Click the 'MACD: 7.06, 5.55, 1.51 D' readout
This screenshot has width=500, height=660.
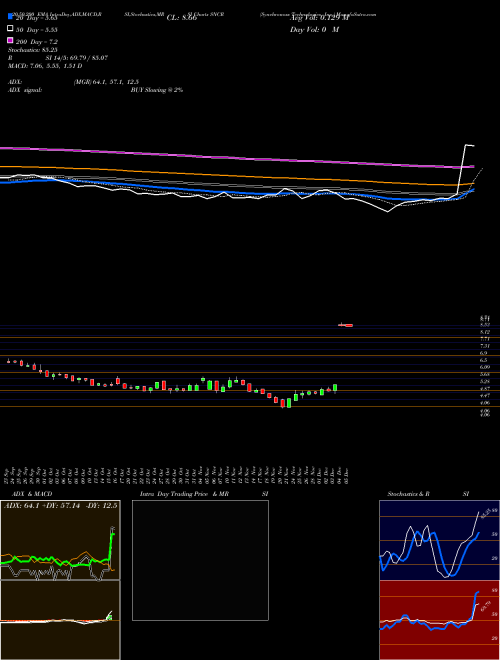pos(45,66)
